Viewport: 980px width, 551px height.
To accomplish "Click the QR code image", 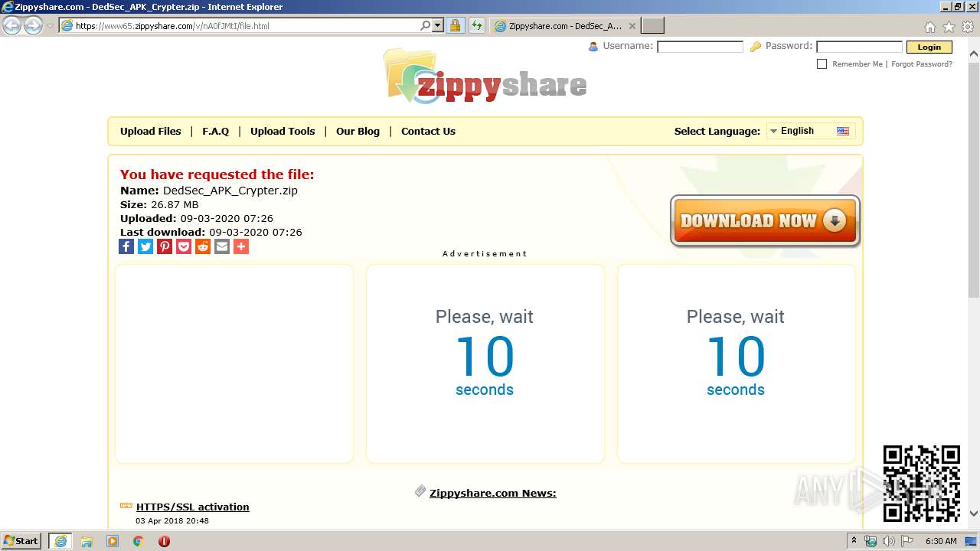I will (921, 484).
